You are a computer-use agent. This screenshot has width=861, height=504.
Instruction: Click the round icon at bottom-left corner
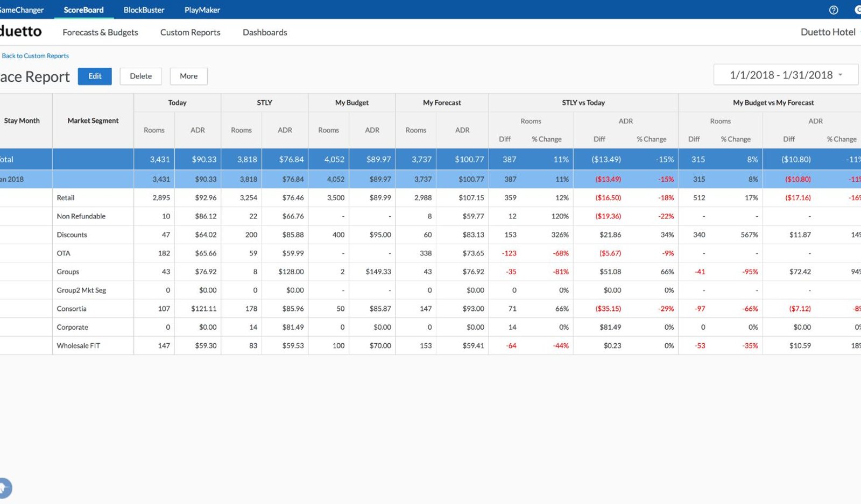pyautogui.click(x=4, y=488)
